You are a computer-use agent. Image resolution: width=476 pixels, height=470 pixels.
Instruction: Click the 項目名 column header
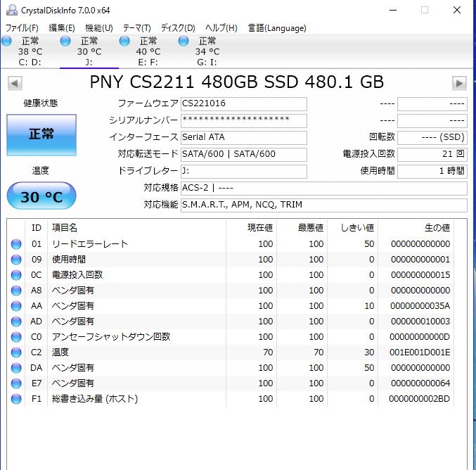[136, 227]
